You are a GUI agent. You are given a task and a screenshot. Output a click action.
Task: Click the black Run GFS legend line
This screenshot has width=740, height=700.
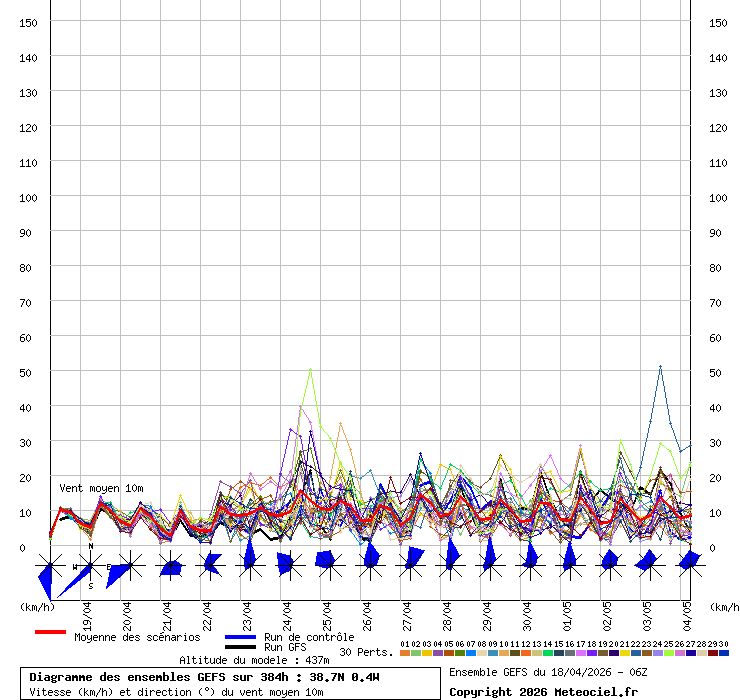click(x=240, y=647)
